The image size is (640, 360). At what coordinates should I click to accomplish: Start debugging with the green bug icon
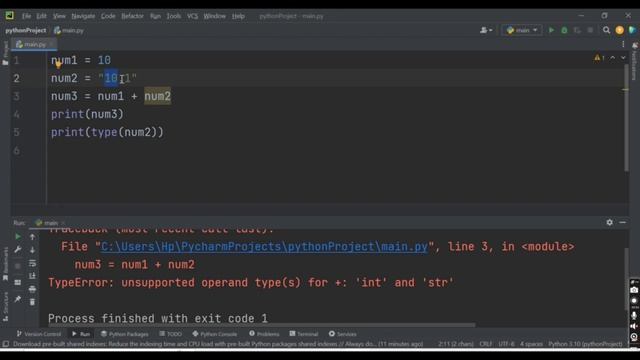564,30
